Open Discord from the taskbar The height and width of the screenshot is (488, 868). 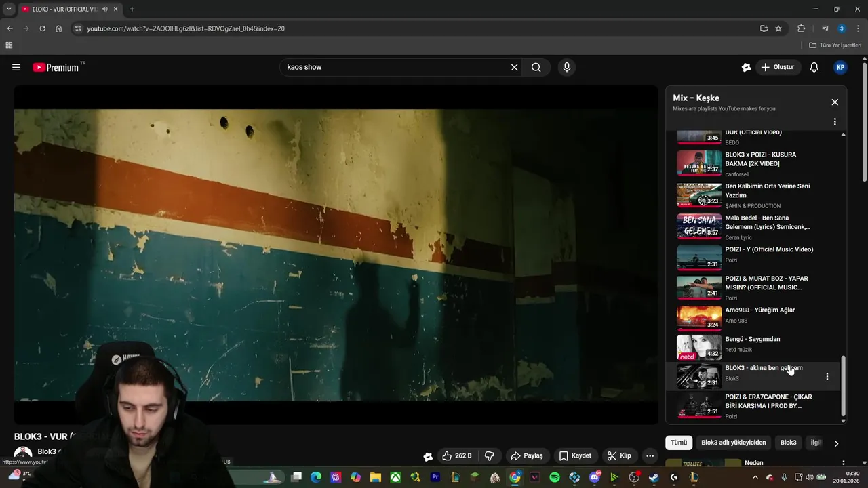pyautogui.click(x=595, y=477)
